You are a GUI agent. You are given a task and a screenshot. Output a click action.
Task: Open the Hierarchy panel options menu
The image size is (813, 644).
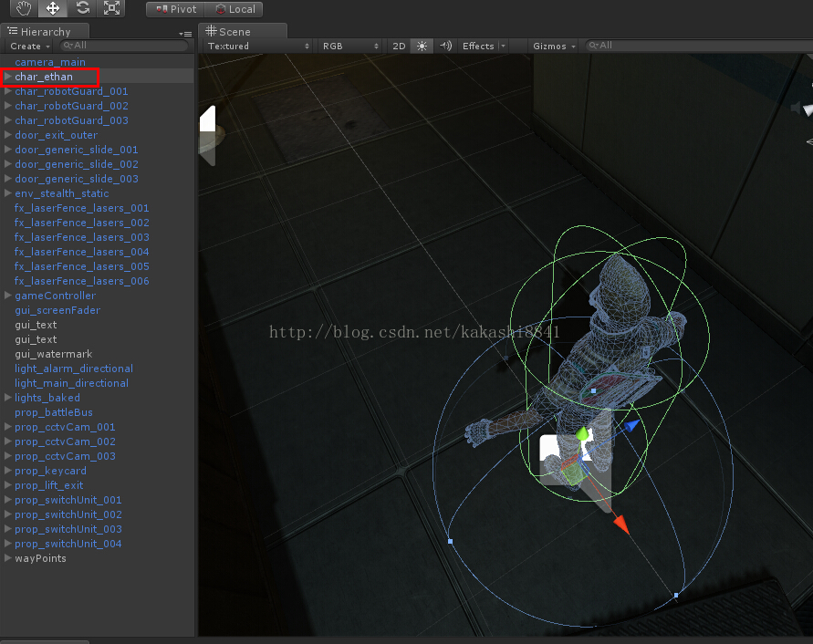(185, 35)
